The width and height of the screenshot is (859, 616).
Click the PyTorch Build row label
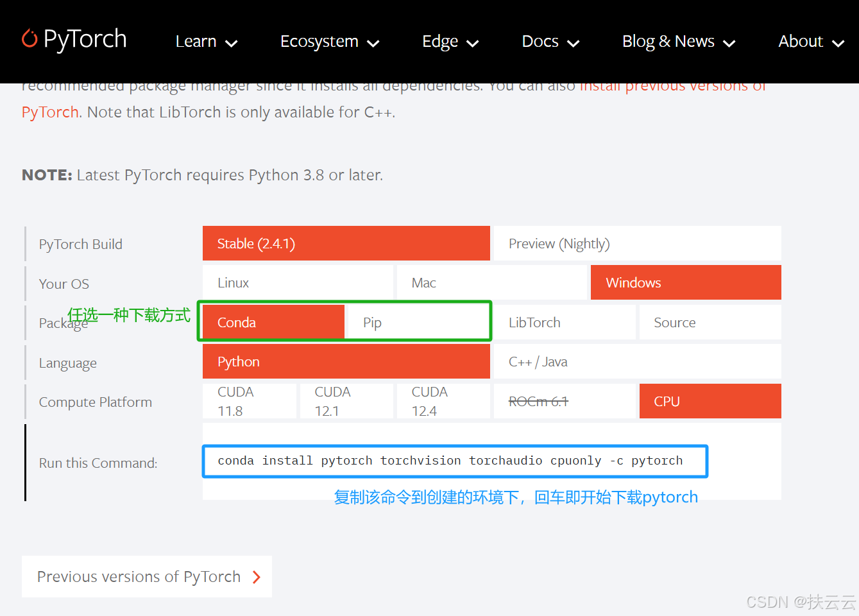click(80, 244)
